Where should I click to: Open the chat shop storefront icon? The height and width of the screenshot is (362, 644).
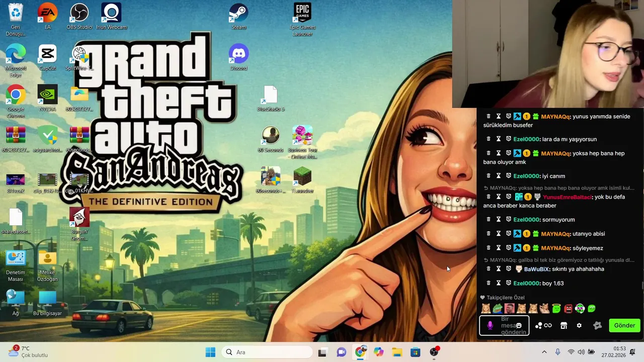(564, 325)
